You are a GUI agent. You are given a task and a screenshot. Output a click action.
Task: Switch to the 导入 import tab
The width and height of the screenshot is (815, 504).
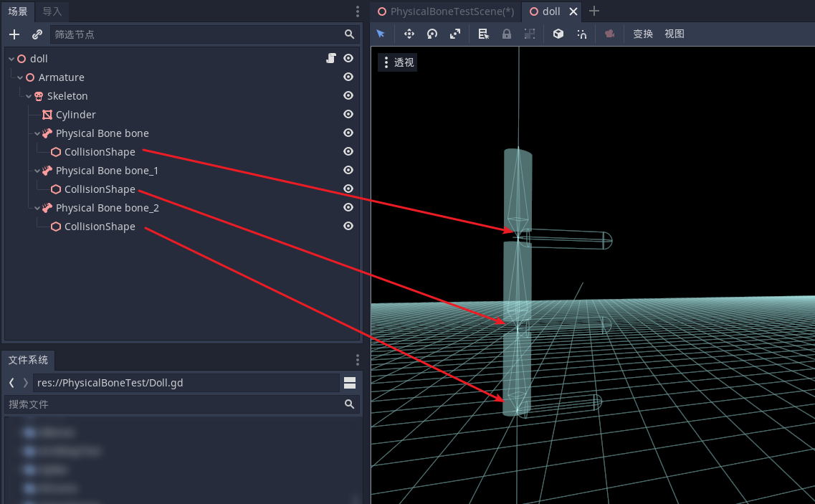click(52, 11)
